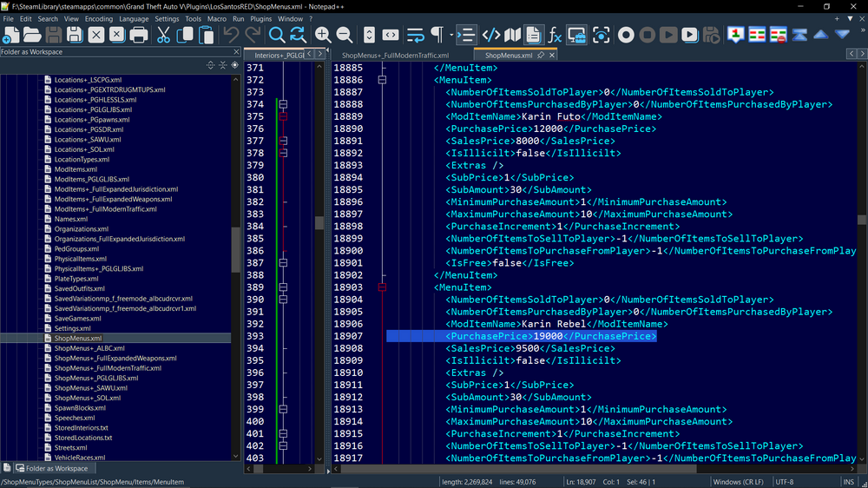
Task: Pin the ShopMenus.xml tab
Action: coord(541,56)
